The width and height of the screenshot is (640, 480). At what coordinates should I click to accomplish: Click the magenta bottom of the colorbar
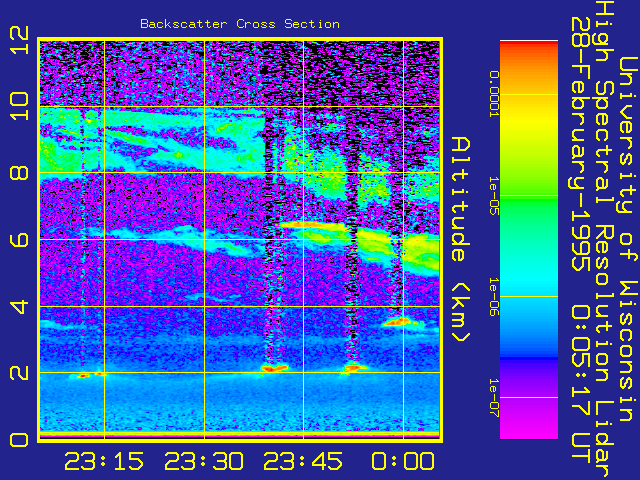coord(529,427)
